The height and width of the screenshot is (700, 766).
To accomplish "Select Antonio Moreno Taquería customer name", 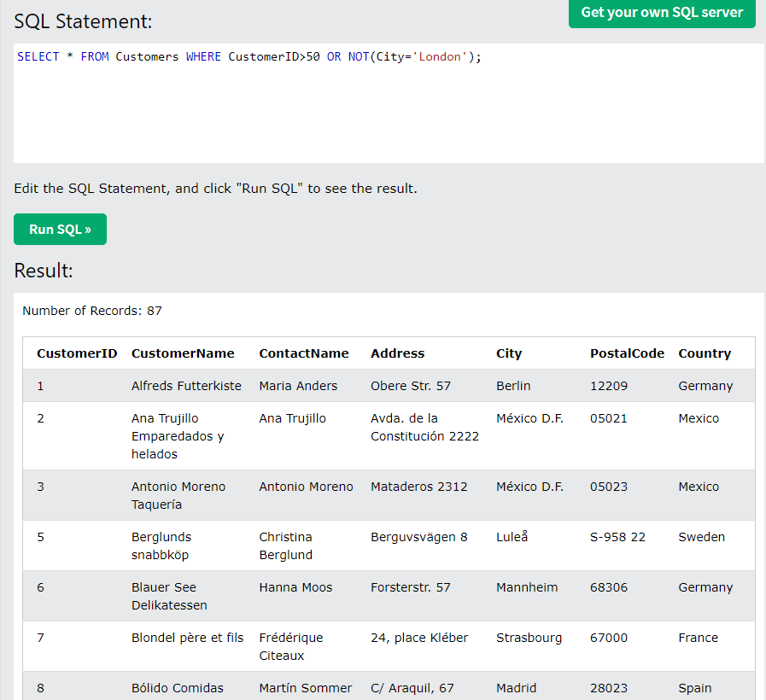I will pos(178,495).
